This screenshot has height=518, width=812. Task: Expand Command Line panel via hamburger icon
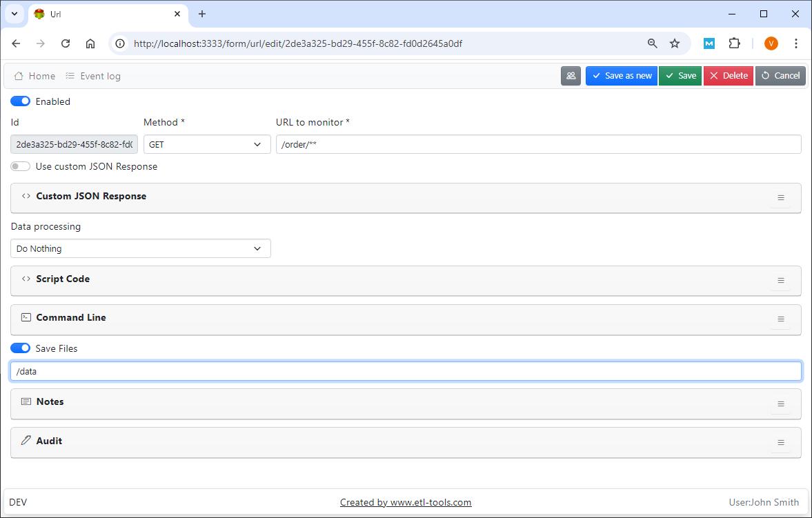(781, 319)
